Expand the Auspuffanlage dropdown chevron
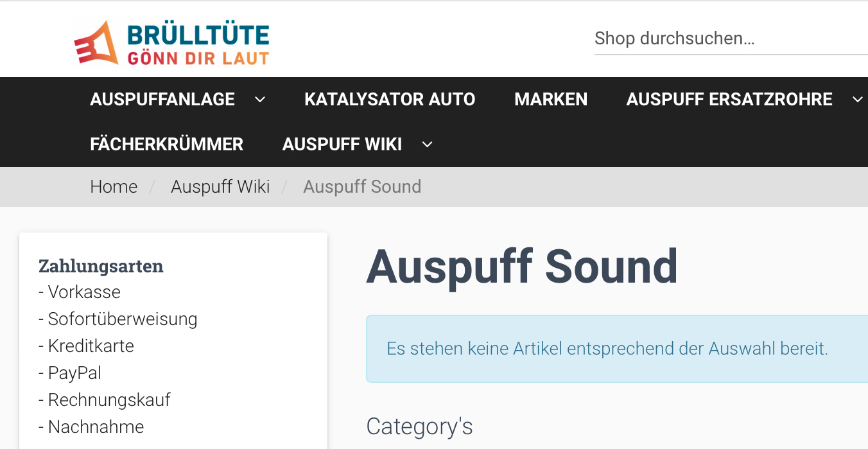 pyautogui.click(x=260, y=100)
